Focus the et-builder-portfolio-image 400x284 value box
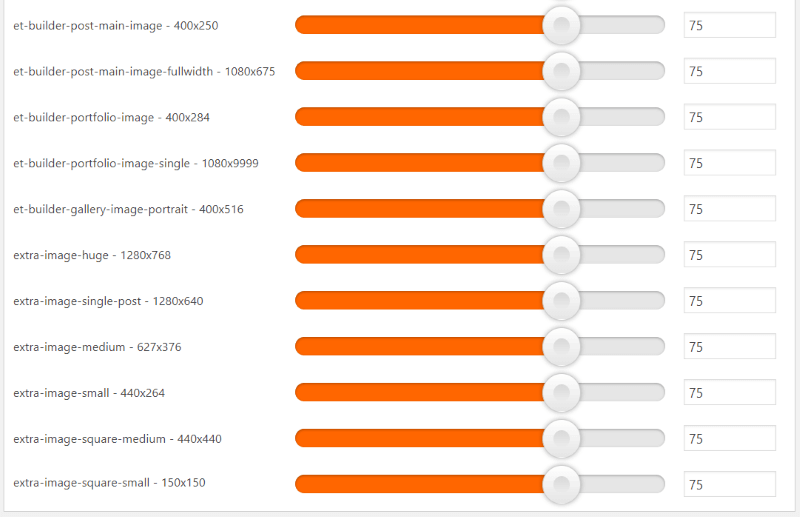Viewport: 800px width, 517px height. point(729,117)
